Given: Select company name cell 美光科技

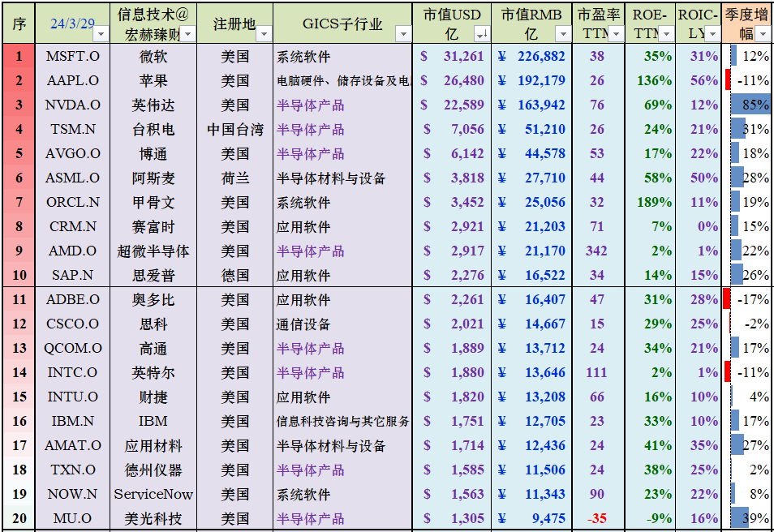Looking at the screenshot, I should tap(153, 518).
